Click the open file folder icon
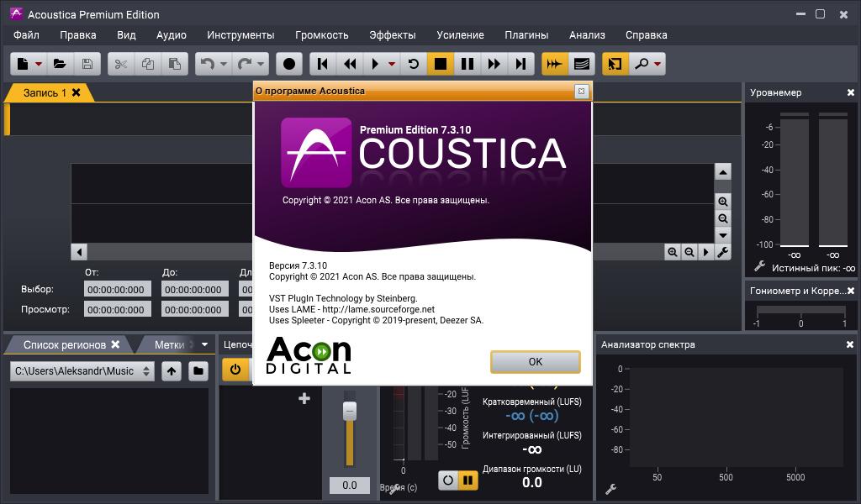 [60, 64]
